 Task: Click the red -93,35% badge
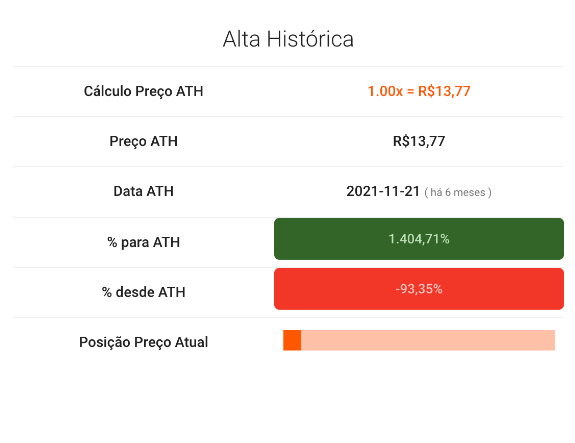click(x=419, y=289)
